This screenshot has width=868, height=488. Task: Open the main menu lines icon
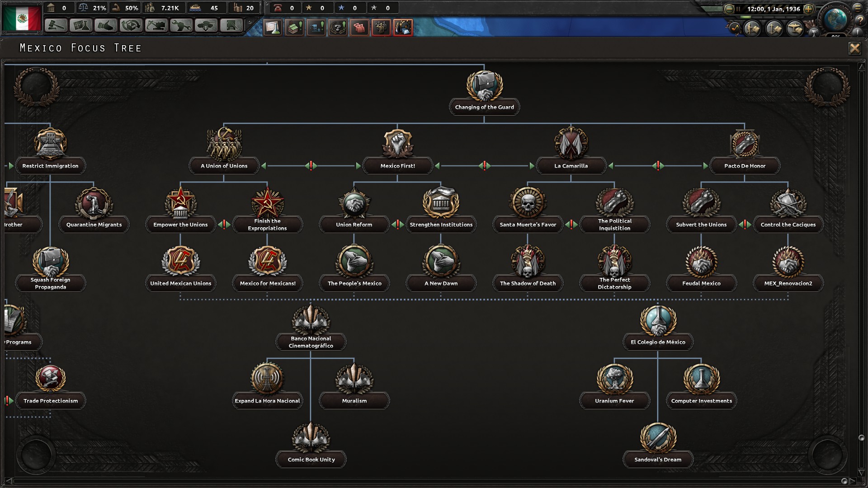[x=858, y=8]
